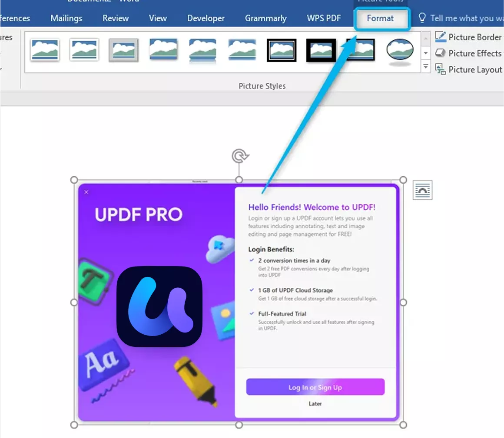
Task: Click the Tell me what you want search box
Action: click(461, 18)
